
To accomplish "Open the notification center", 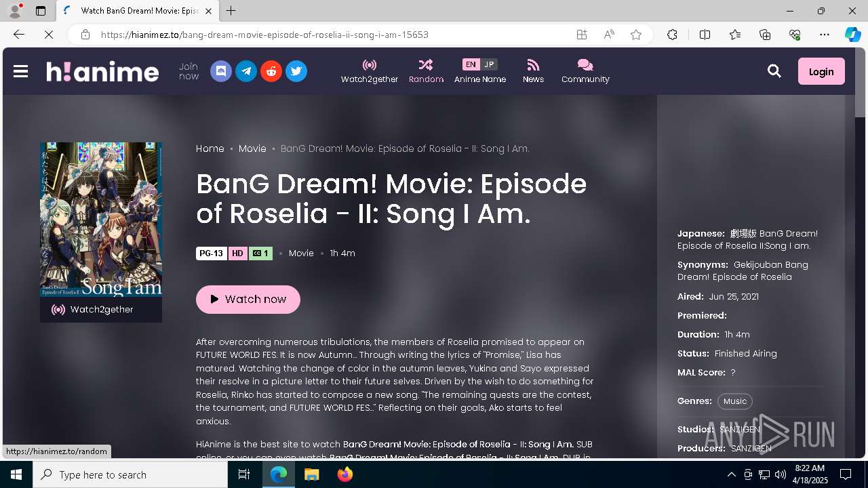I will coord(846,474).
